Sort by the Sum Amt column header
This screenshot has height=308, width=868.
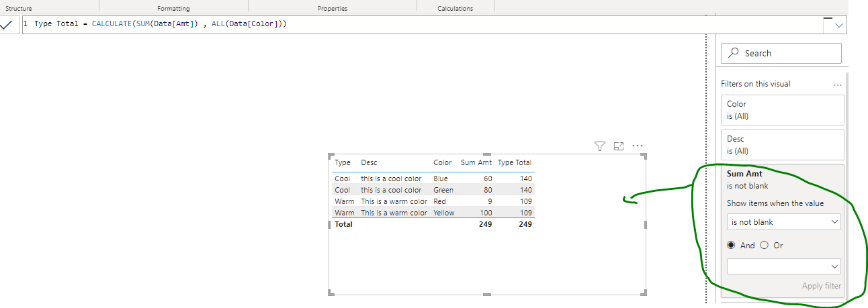[476, 162]
